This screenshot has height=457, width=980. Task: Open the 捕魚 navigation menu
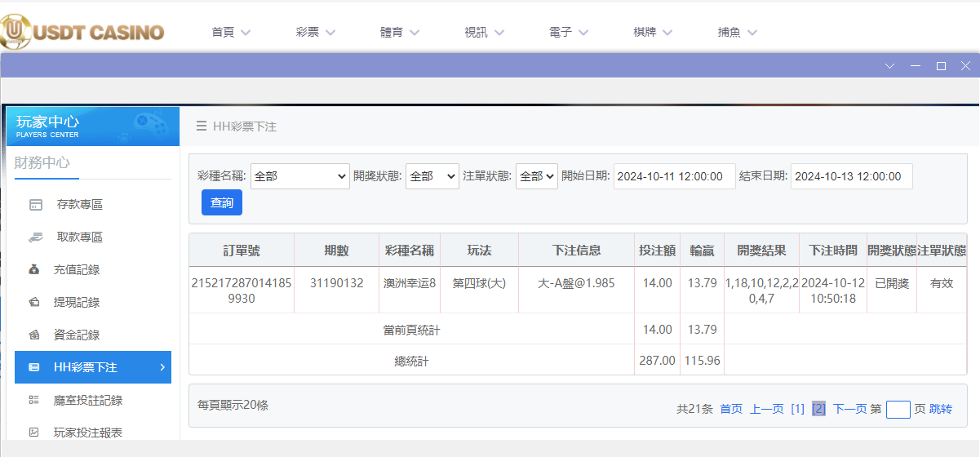[x=738, y=33]
